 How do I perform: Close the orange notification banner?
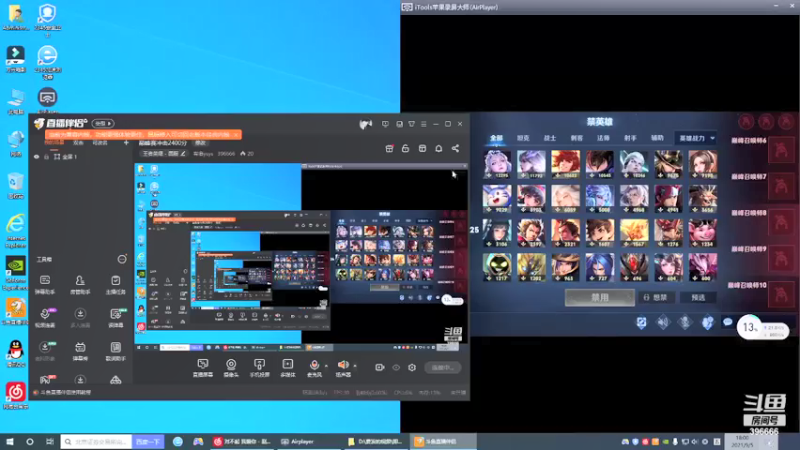pyautogui.click(x=236, y=135)
